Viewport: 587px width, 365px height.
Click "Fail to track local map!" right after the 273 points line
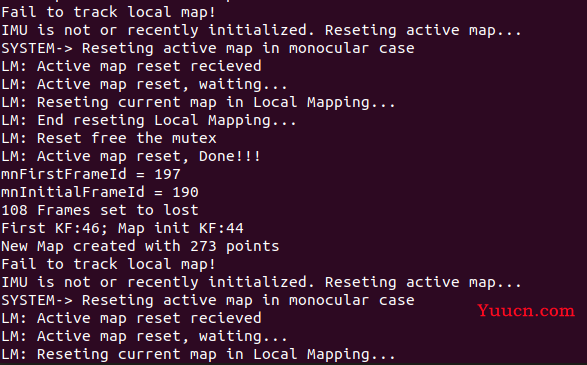[x=109, y=264]
